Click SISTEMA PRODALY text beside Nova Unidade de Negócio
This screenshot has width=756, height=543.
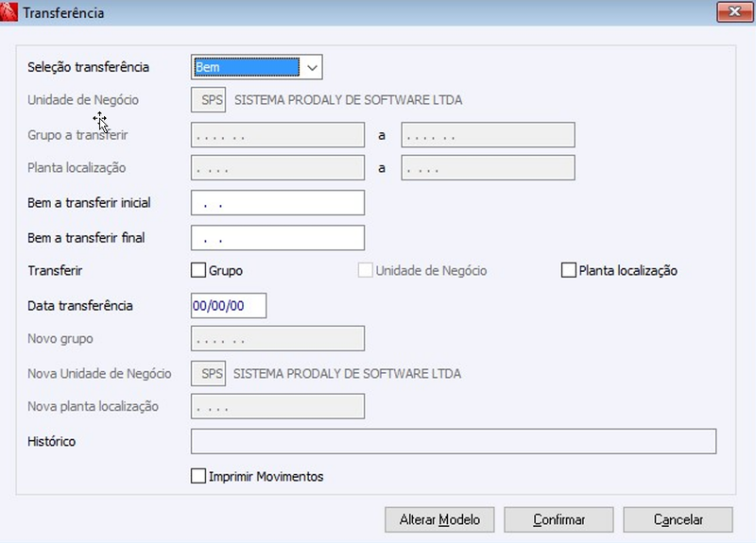347,373
